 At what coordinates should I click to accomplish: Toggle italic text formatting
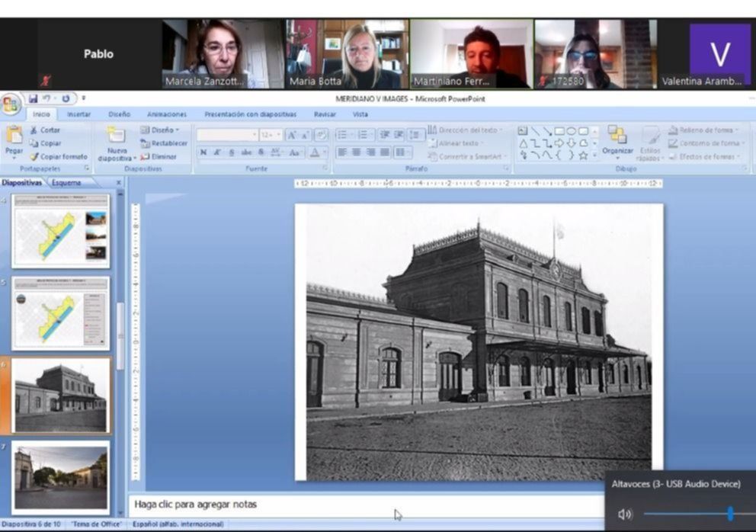[x=217, y=152]
